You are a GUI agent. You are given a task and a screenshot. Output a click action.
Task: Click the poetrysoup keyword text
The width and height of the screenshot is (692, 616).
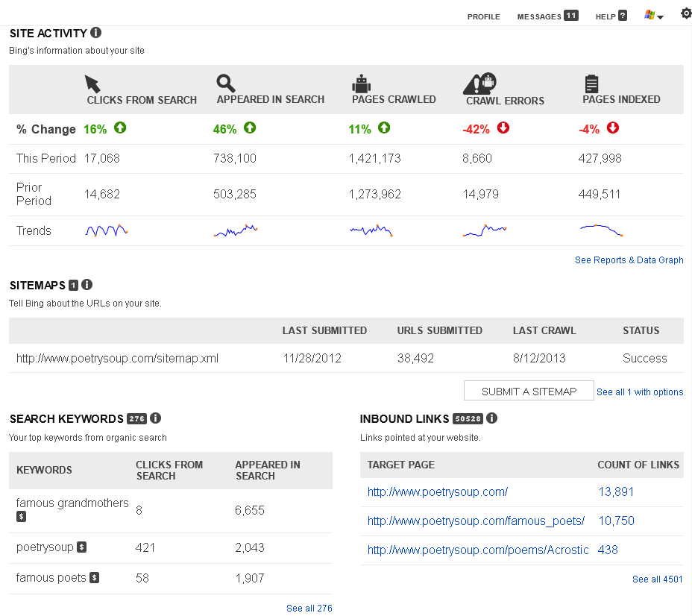45,547
